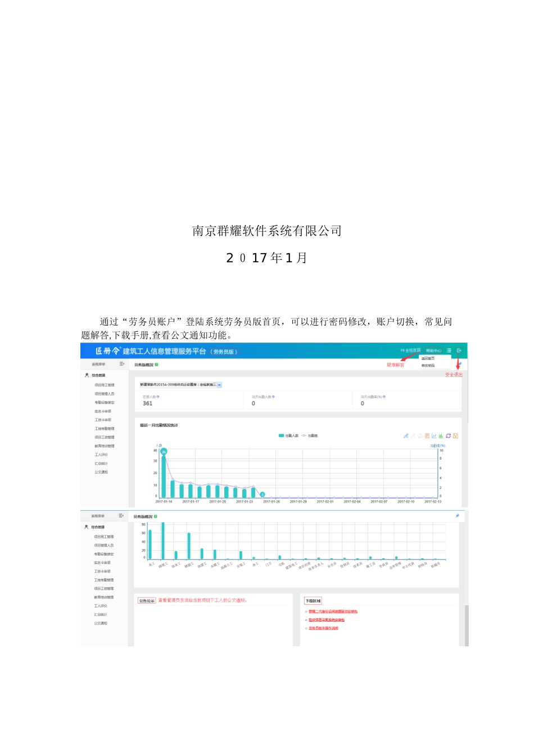Open 项目用工管理 in lower sidebar
Viewport: 534px width, 756px height.
(103, 537)
